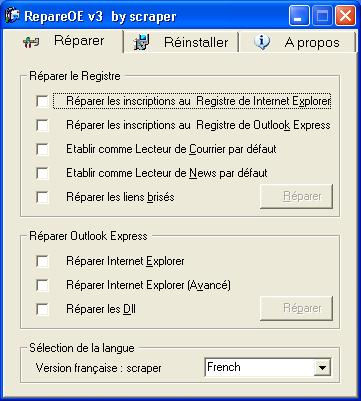Toggle Etablir comme Lecteur de News par défaut

[x=43, y=173]
